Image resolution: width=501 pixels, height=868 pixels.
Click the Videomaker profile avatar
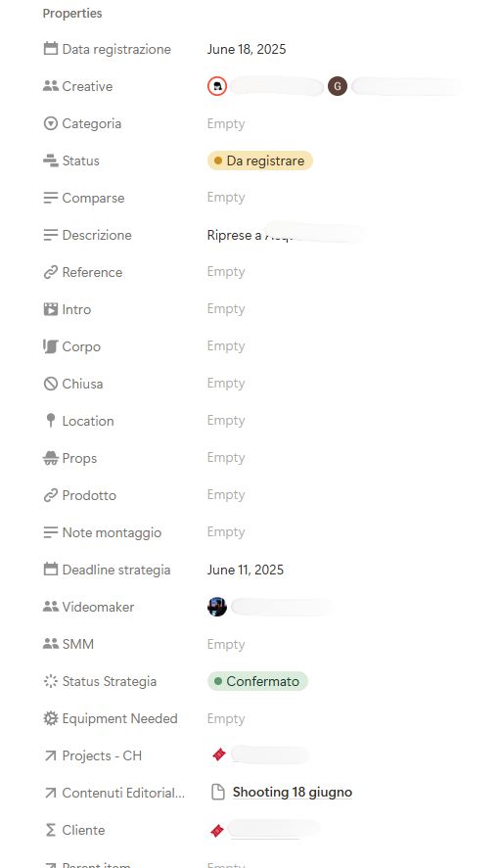click(x=217, y=608)
